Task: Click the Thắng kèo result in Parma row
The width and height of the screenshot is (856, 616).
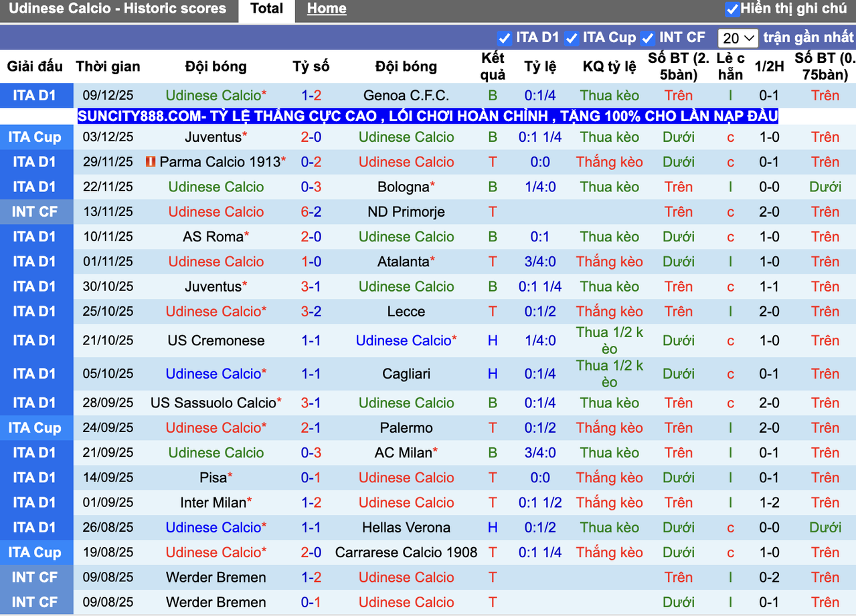Action: 610,162
